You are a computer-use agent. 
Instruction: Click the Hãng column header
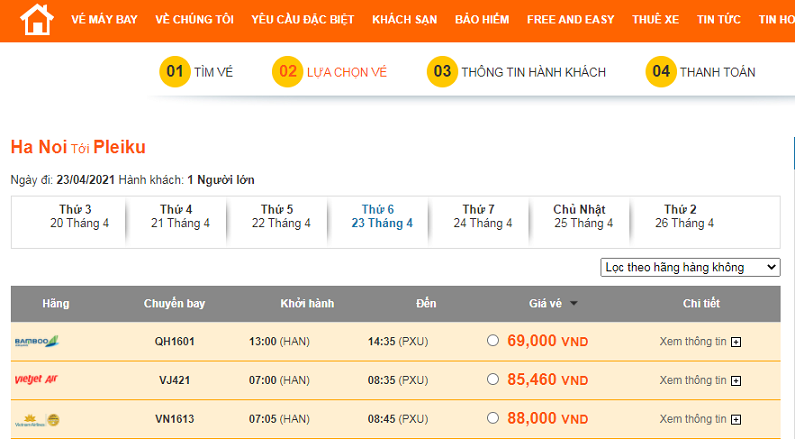[56, 304]
